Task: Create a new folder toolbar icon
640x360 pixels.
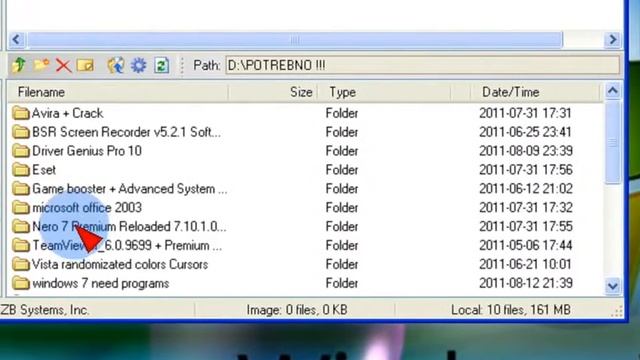Action: [x=41, y=65]
